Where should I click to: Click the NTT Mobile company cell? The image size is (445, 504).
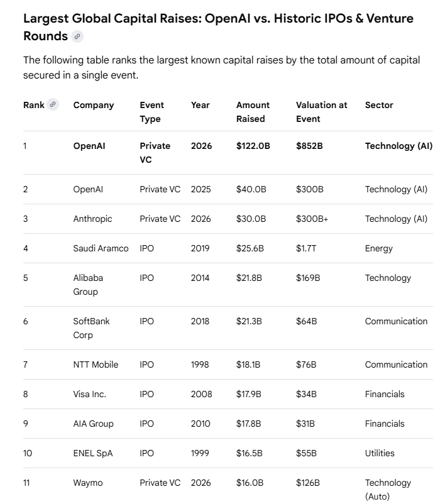[96, 364]
